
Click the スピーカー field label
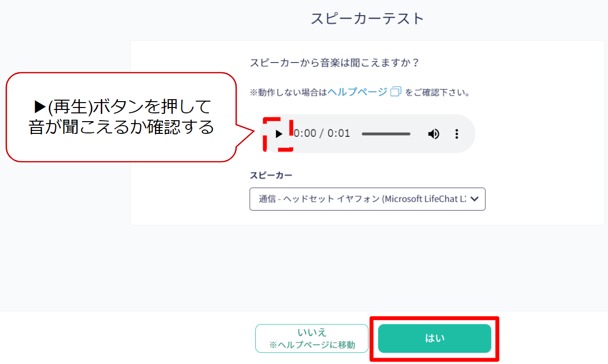271,175
